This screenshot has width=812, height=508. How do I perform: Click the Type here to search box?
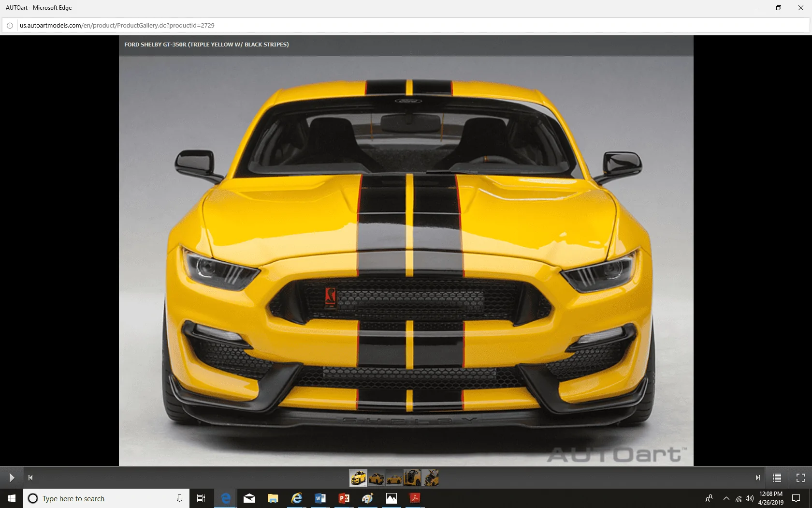tap(106, 498)
